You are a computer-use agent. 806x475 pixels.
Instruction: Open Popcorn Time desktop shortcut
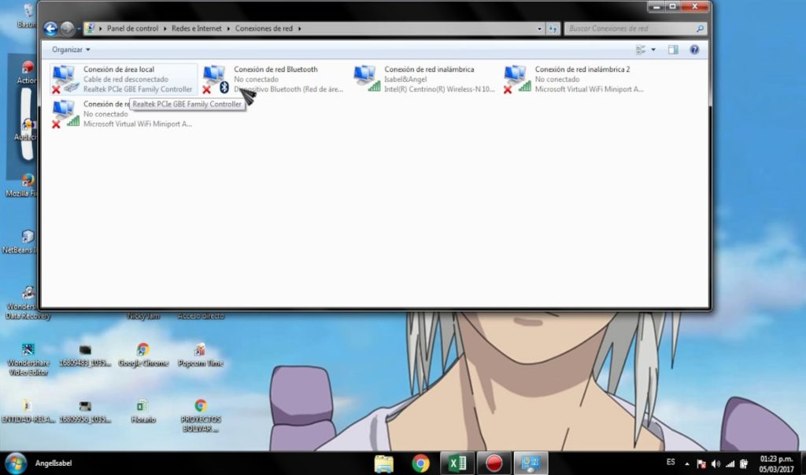(x=200, y=356)
